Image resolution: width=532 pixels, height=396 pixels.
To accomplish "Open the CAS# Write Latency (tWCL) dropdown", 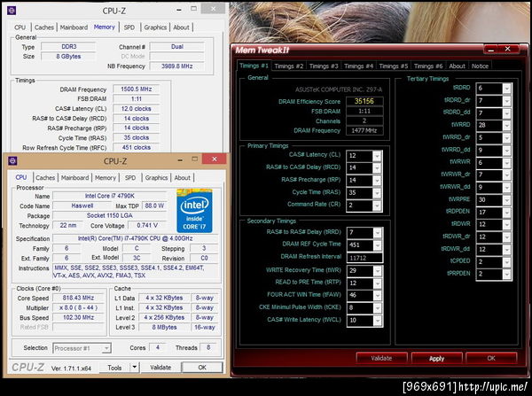I will click(x=378, y=321).
